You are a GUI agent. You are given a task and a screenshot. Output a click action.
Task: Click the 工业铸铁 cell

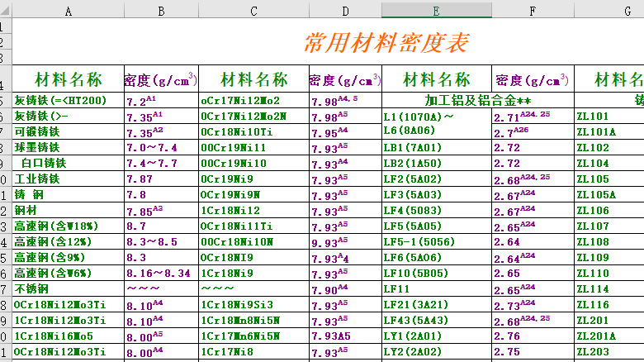[69, 179]
